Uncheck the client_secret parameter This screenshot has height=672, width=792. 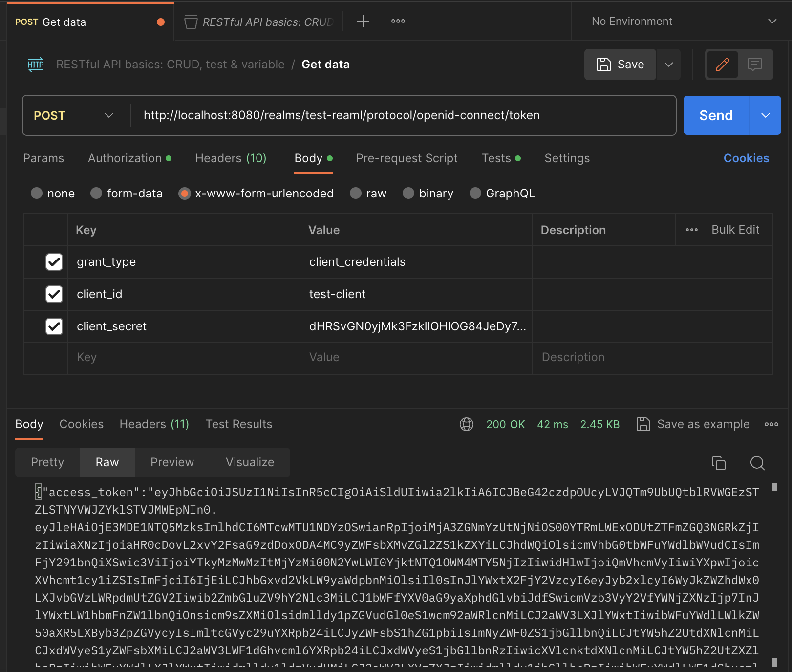tap(54, 326)
